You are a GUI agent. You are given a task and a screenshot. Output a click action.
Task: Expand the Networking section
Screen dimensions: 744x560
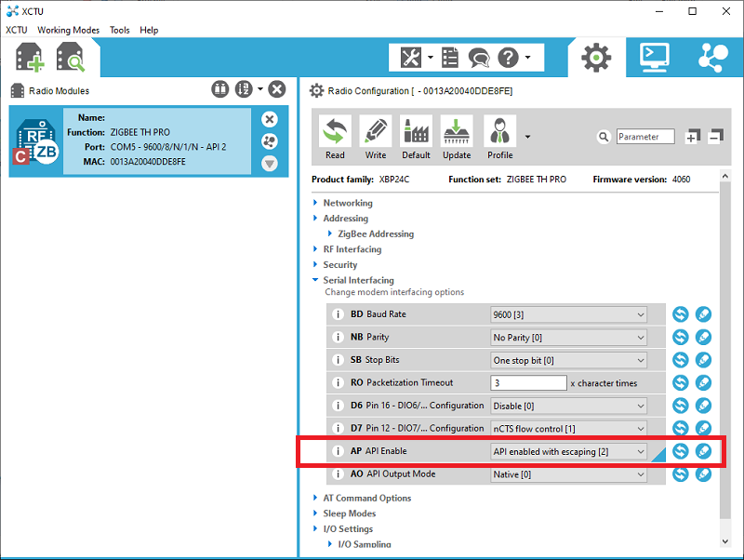click(317, 203)
